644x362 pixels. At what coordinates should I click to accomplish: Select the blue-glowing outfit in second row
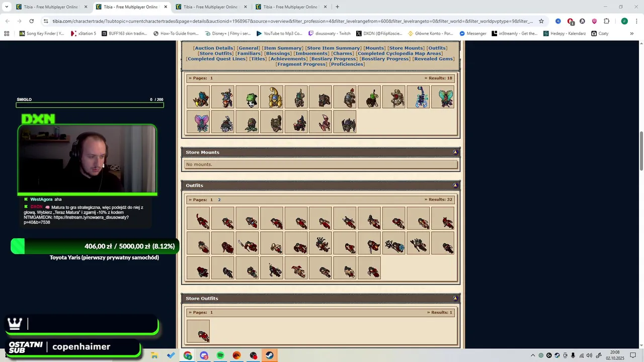tap(394, 243)
